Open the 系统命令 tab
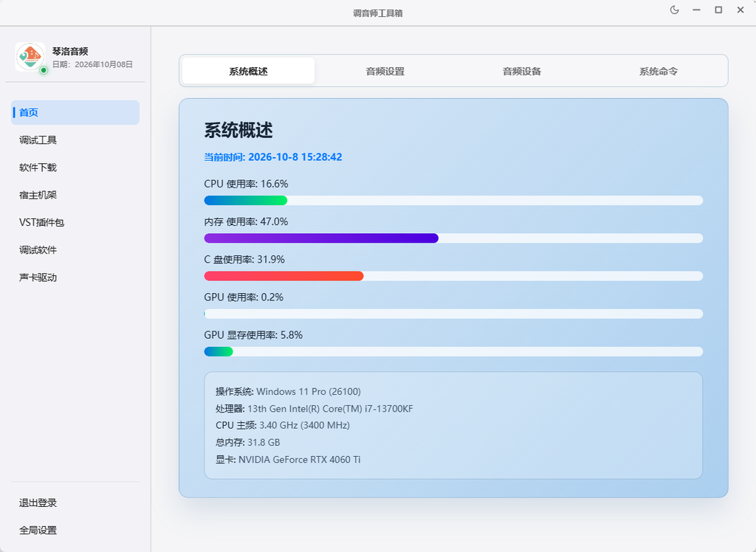 (x=659, y=71)
